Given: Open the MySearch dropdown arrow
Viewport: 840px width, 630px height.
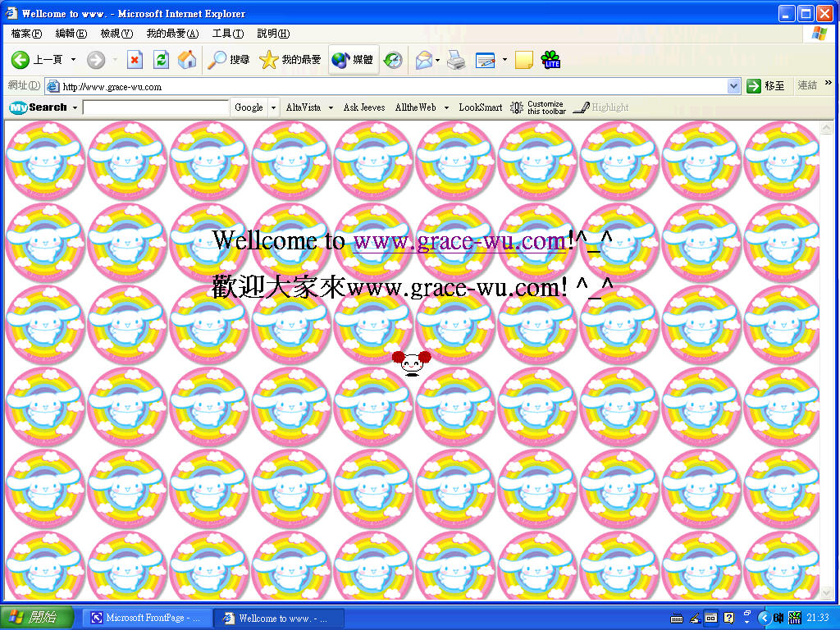Looking at the screenshot, I should (75, 107).
